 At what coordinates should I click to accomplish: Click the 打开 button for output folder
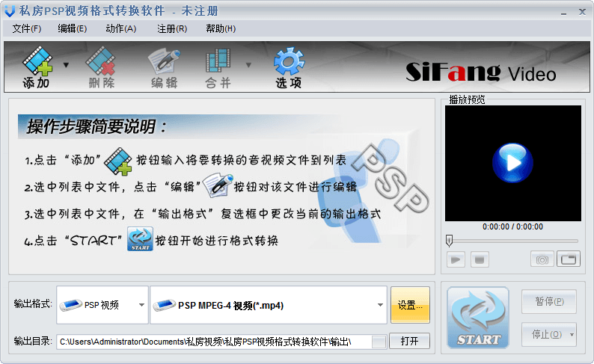(409, 341)
